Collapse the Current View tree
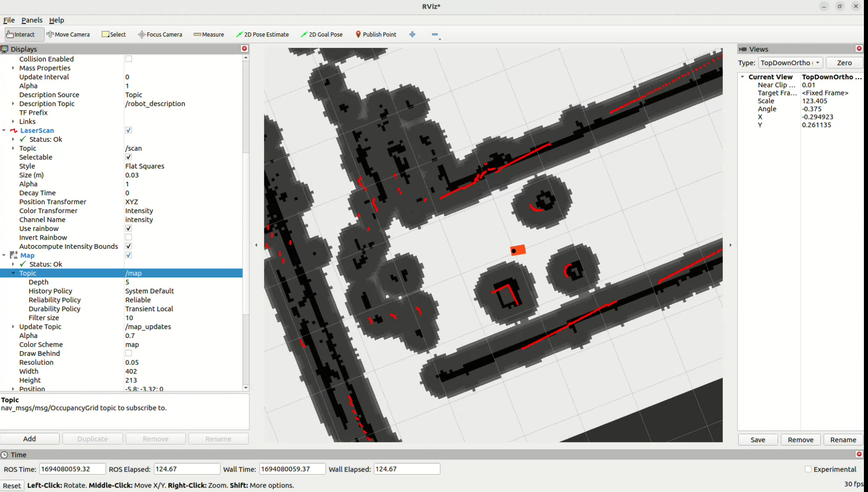This screenshot has height=492, width=868. point(742,77)
